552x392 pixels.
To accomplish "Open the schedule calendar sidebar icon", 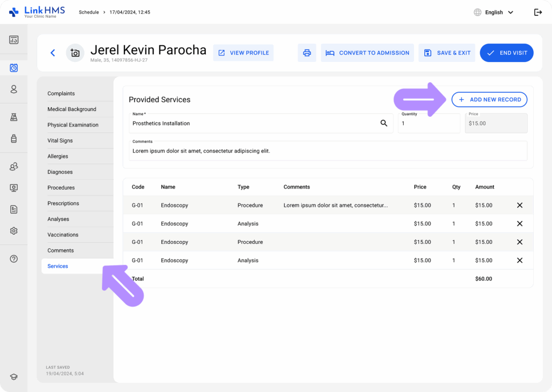I will click(x=14, y=68).
